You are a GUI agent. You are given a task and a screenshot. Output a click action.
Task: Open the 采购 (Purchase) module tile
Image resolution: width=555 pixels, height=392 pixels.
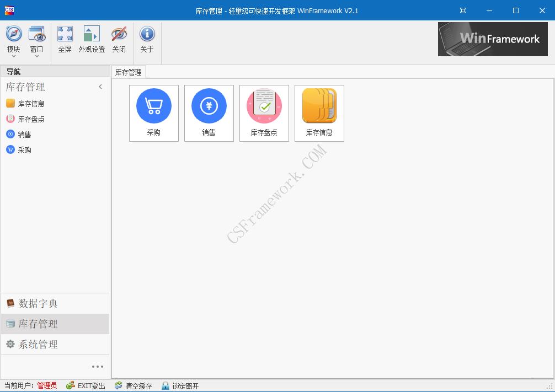[153, 112]
